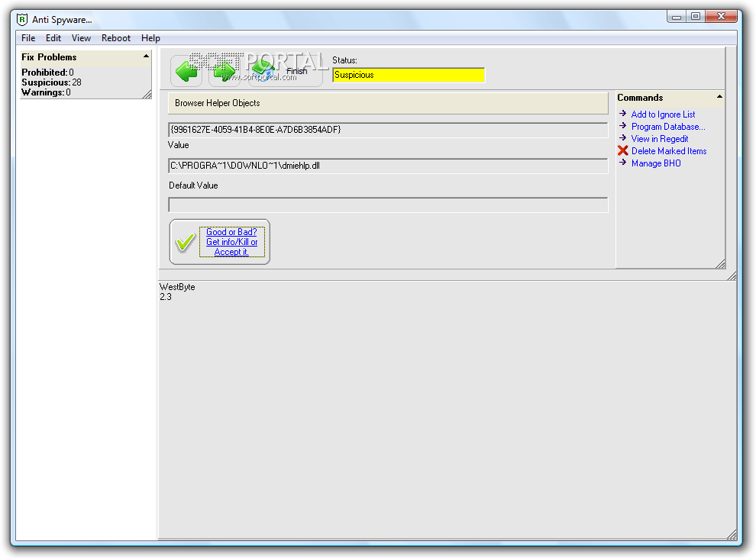
Task: Click the window's bottom-right resize grip
Action: point(732,534)
